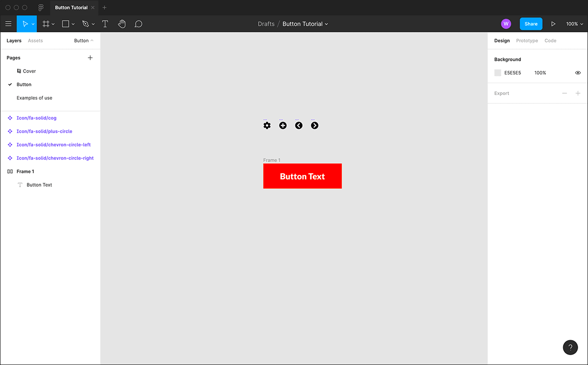Expand Frame tool dropdown arrow
The height and width of the screenshot is (365, 588).
pyautogui.click(x=53, y=24)
